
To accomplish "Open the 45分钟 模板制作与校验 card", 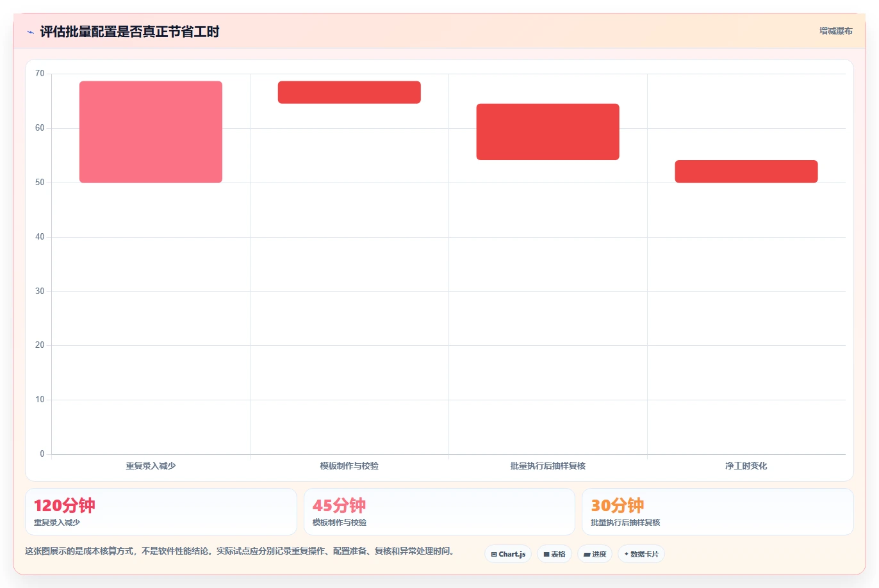I will (x=439, y=512).
